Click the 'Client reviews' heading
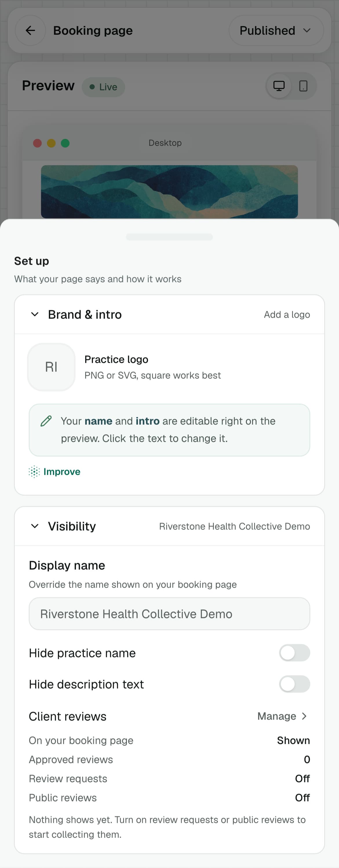Image resolution: width=339 pixels, height=868 pixels. (x=68, y=716)
